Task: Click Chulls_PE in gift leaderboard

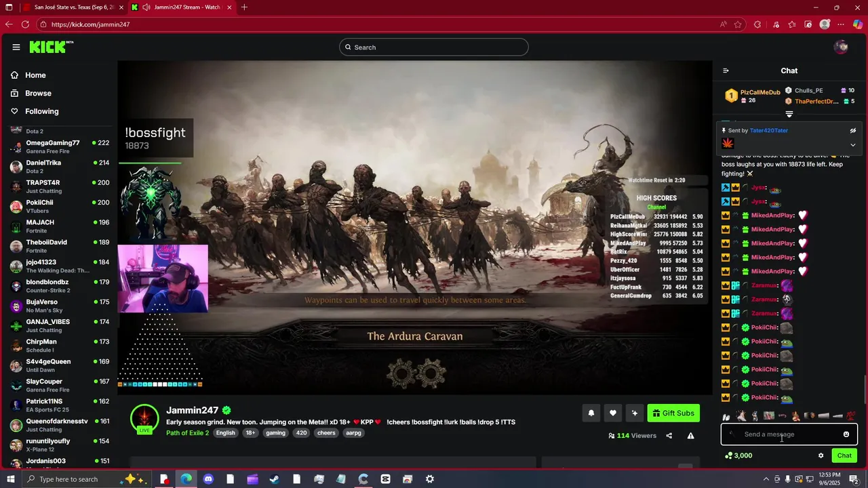Action: (808, 90)
